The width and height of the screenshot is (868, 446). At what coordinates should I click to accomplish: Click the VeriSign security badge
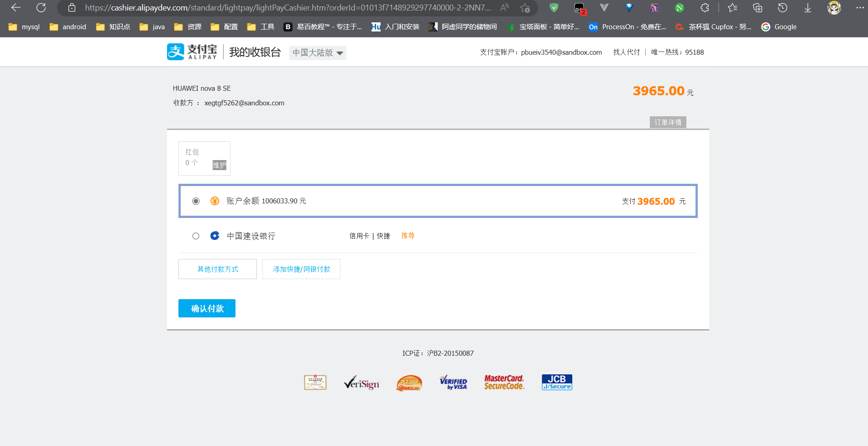pyautogui.click(x=362, y=383)
